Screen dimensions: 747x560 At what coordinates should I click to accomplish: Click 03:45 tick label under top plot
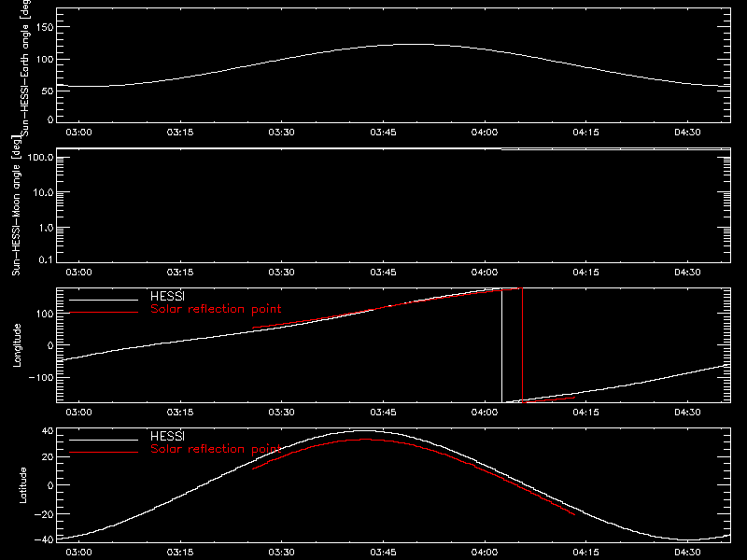(383, 132)
